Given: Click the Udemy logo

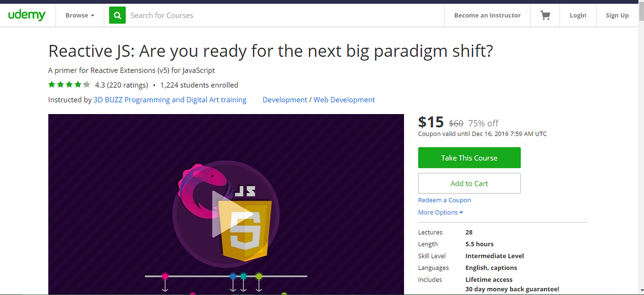Looking at the screenshot, I should tap(26, 15).
